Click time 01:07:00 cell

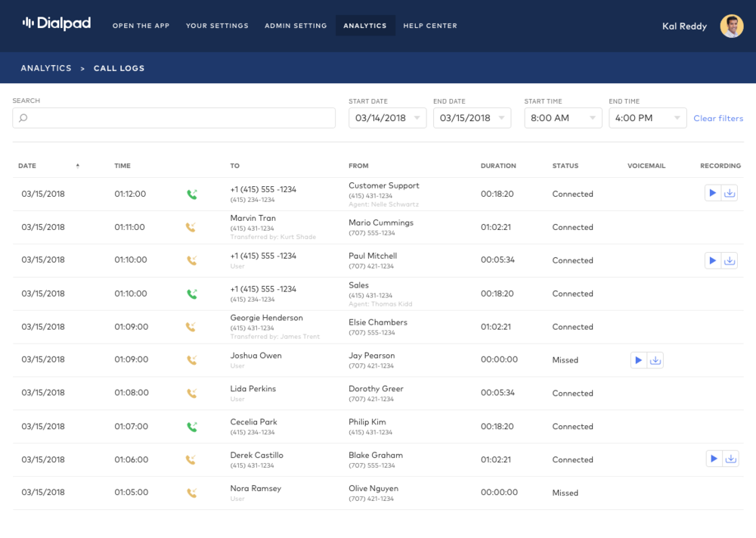pyautogui.click(x=131, y=427)
